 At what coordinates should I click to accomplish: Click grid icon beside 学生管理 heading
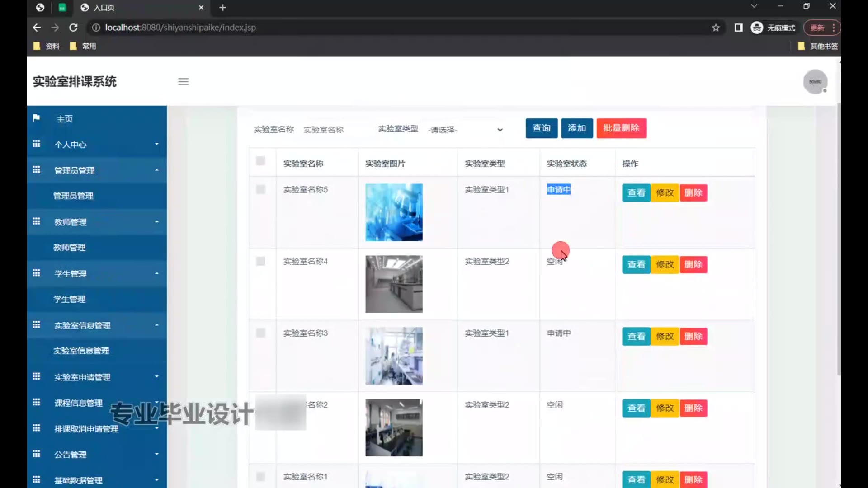(36, 273)
